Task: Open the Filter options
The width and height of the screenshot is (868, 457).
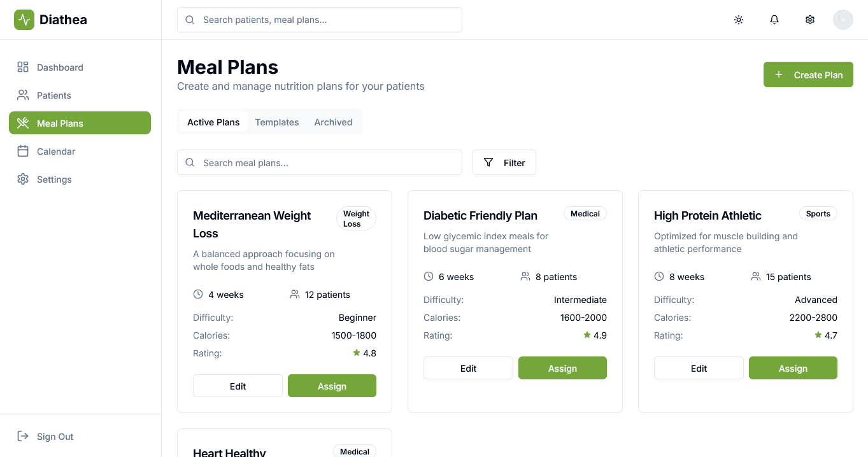Action: click(x=504, y=162)
